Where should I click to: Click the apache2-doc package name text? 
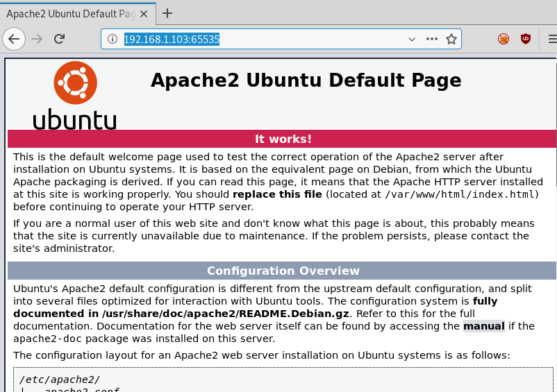pos(48,339)
